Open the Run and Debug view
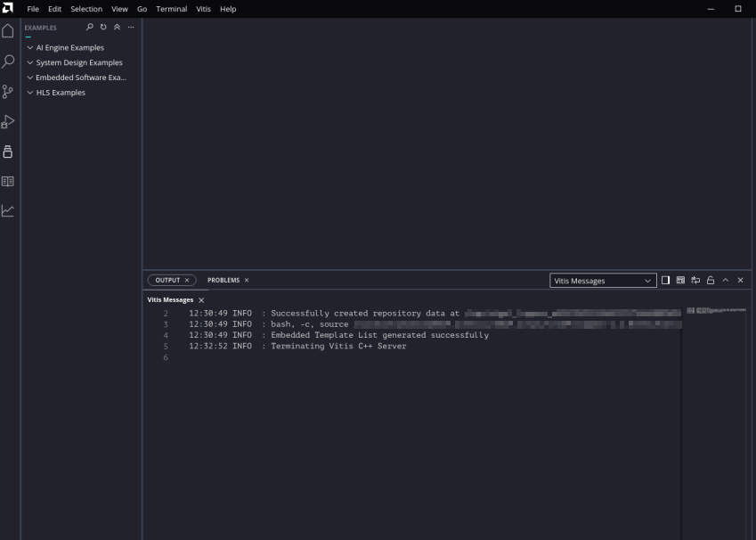This screenshot has width=756, height=540. 9,121
